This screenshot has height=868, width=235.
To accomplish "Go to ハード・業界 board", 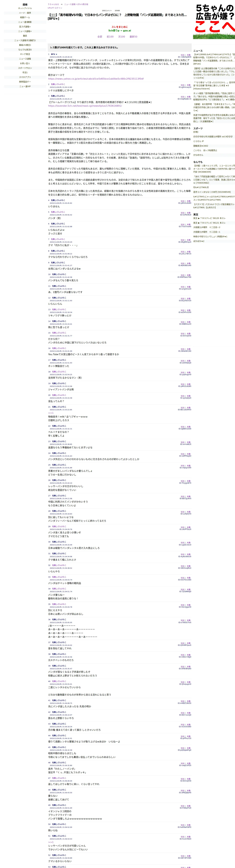I will point(25,13).
